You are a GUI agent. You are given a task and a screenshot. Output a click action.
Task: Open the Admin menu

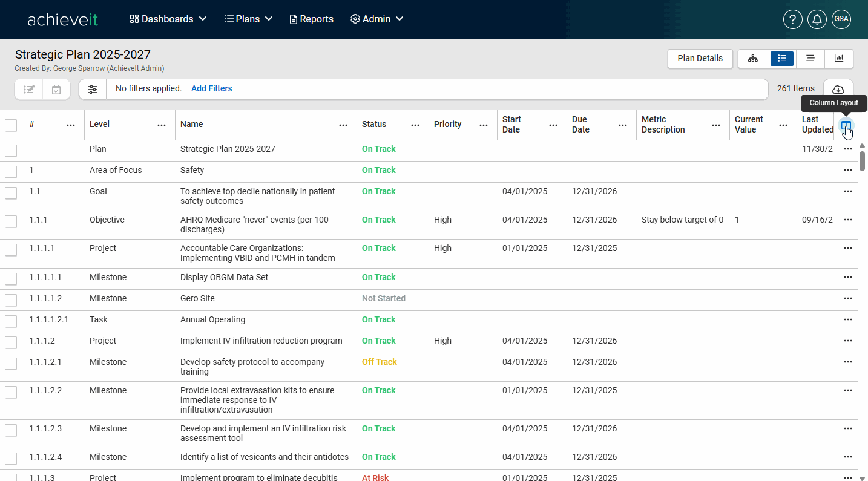pos(376,19)
